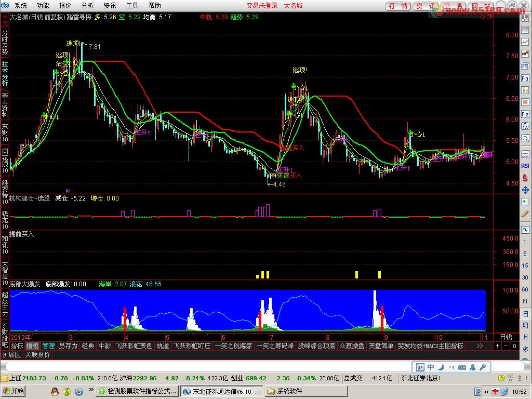This screenshot has width=532, height=399.
Task: Click the intraday line chart icon
Action: (x=525, y=42)
